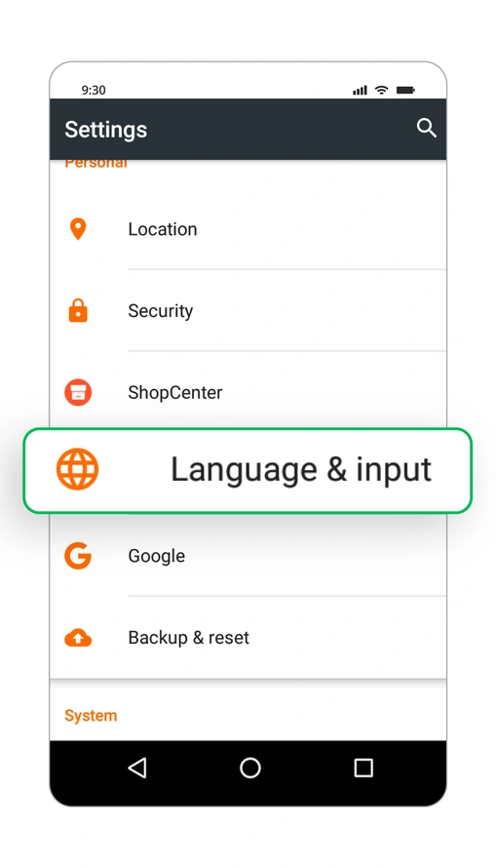Tap the Backup & reset cloud icon
This screenshot has height=868, width=496.
tap(78, 638)
